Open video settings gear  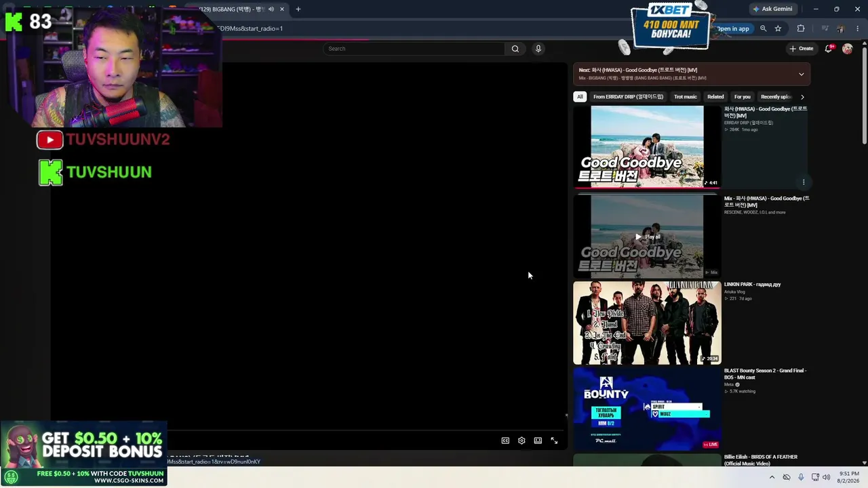pos(521,441)
